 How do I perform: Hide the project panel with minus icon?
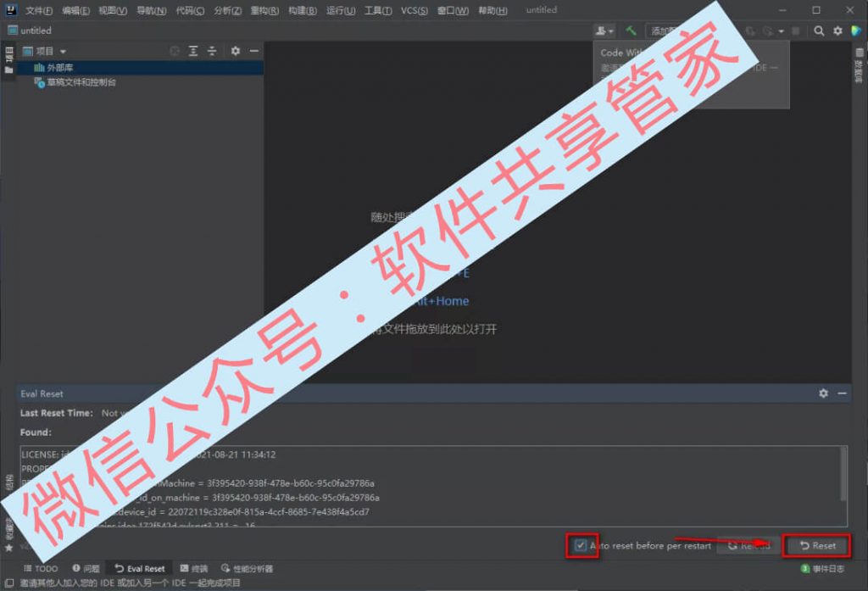(254, 51)
